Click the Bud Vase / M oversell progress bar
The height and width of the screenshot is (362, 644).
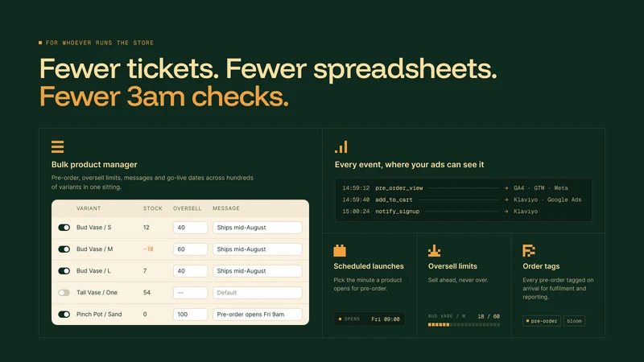coord(464,325)
